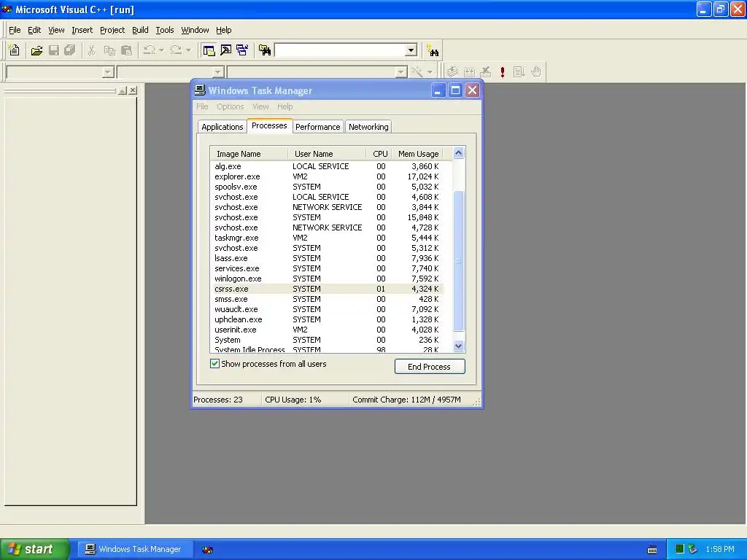Select the lsass.exe process row
The image size is (747, 560).
pos(328,258)
